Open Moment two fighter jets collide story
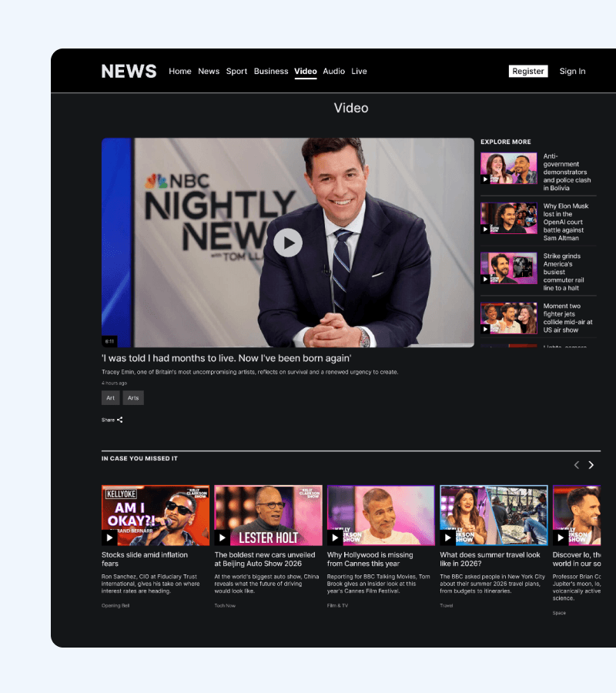Image resolution: width=616 pixels, height=693 pixels. point(567,318)
